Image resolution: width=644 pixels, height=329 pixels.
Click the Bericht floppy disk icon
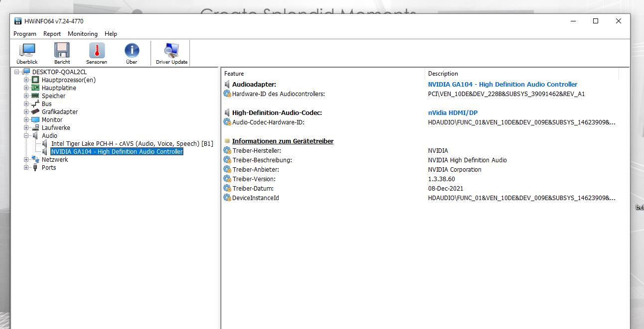(62, 50)
